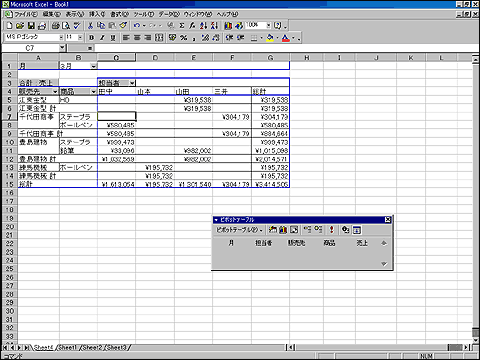This screenshot has width=480, height=360.
Task: Open the データ (Data) menu
Action: click(x=169, y=14)
